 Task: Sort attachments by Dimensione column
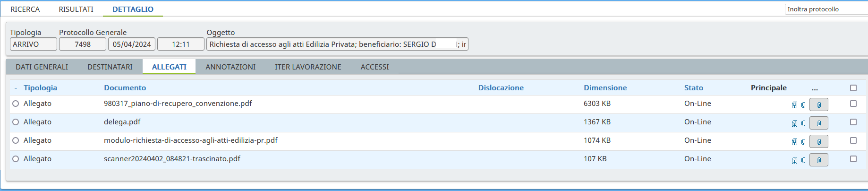(605, 88)
